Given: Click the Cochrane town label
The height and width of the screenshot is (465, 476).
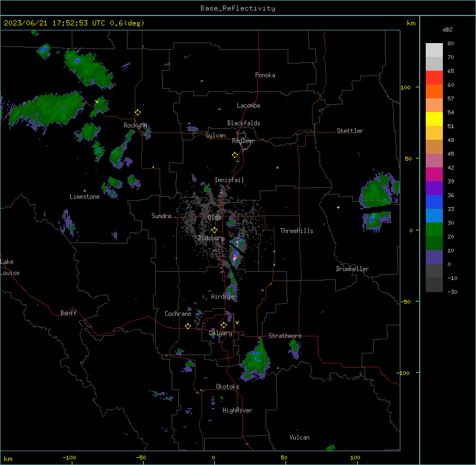Looking at the screenshot, I should 178,314.
